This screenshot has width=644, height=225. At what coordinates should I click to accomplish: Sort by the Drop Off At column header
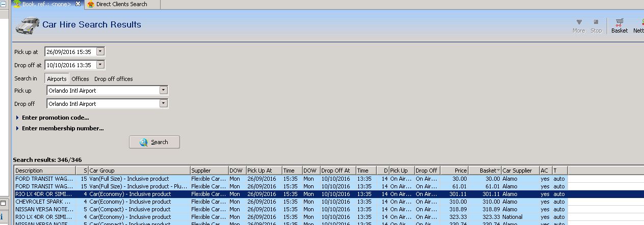click(338, 171)
